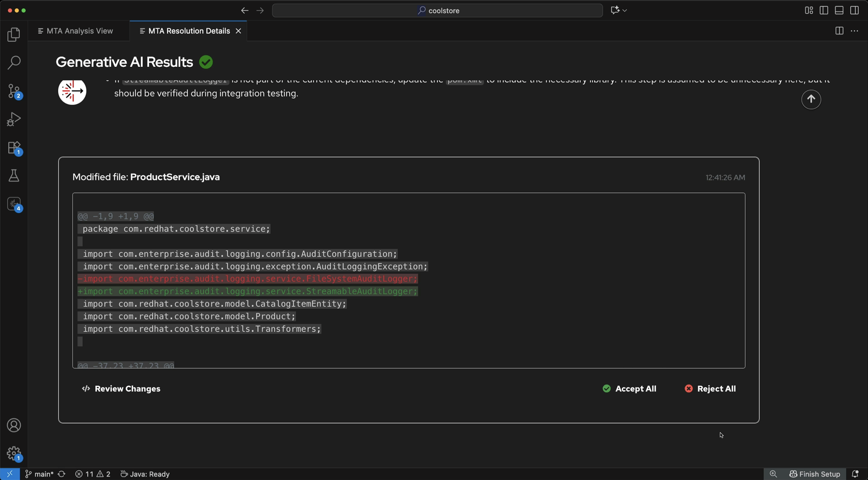This screenshot has width=868, height=480.
Task: Expand the dropdown next to command center
Action: pos(625,10)
